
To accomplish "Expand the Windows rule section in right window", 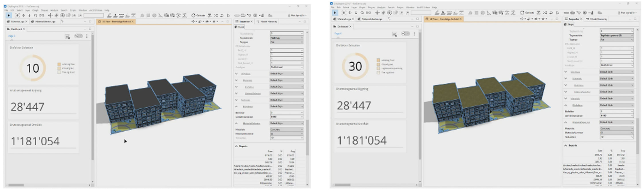I will click(566, 72).
